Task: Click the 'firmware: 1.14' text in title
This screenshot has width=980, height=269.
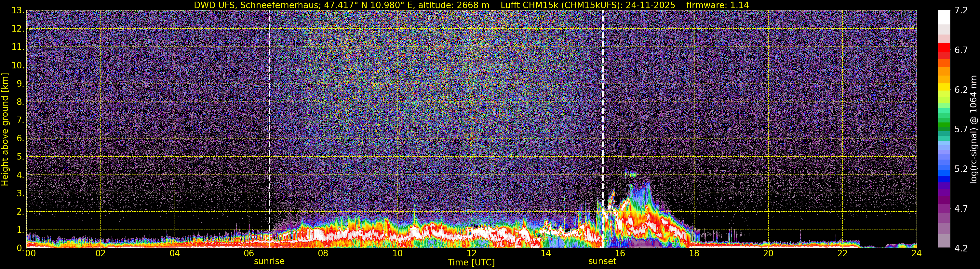Action: point(718,5)
